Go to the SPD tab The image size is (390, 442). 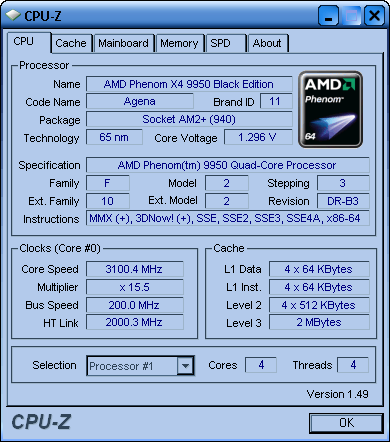click(226, 43)
